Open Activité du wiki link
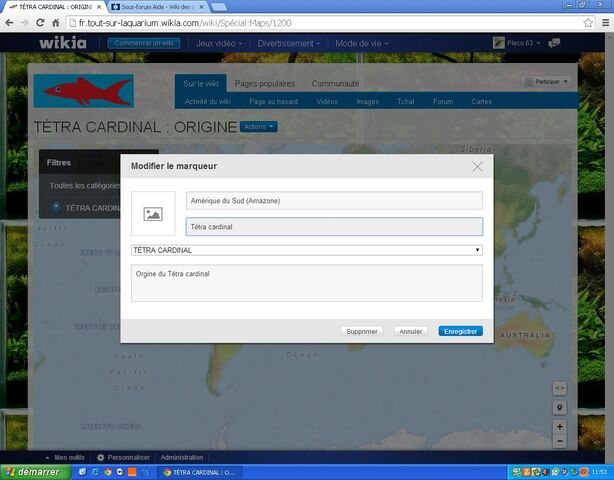Viewport: 614px width, 480px height. [208, 101]
